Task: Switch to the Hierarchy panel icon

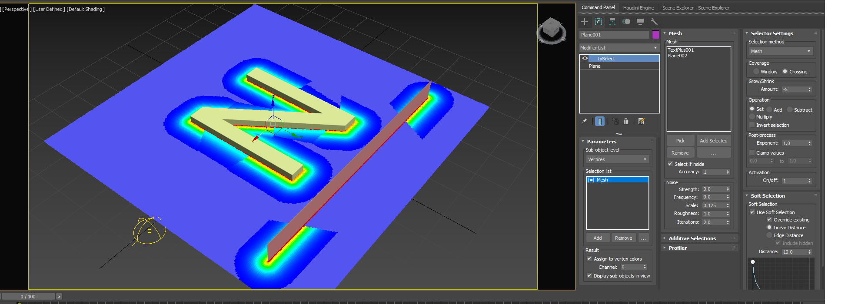Action: [612, 22]
